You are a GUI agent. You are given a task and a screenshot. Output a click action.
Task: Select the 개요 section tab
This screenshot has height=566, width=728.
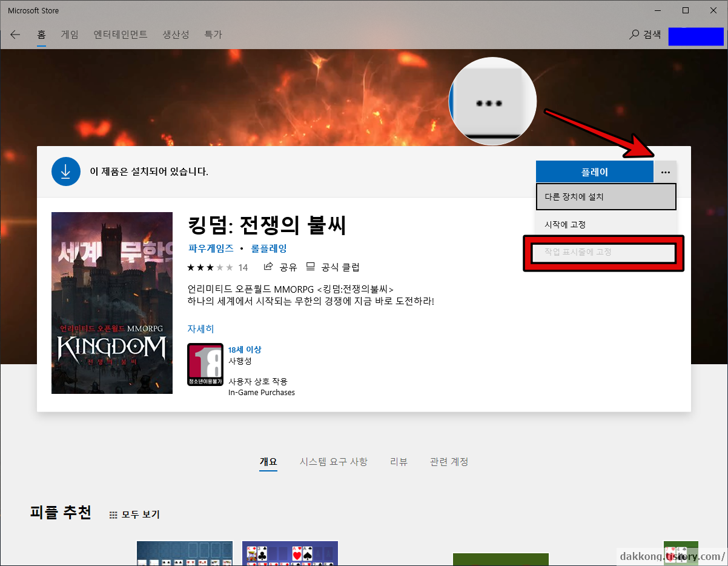268,462
